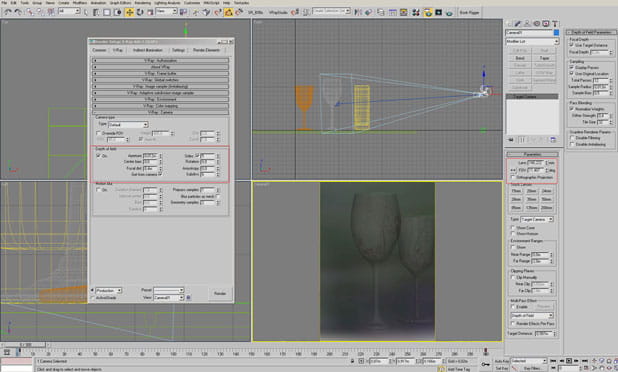
Task: Enable Orthographic Projection checkbox
Action: click(x=513, y=177)
